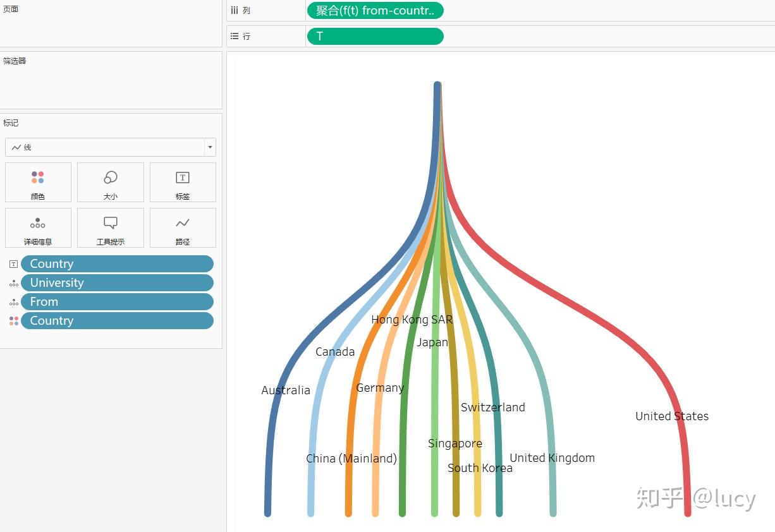Click the color dots icon beside Country pill
775x532 pixels.
point(14,321)
